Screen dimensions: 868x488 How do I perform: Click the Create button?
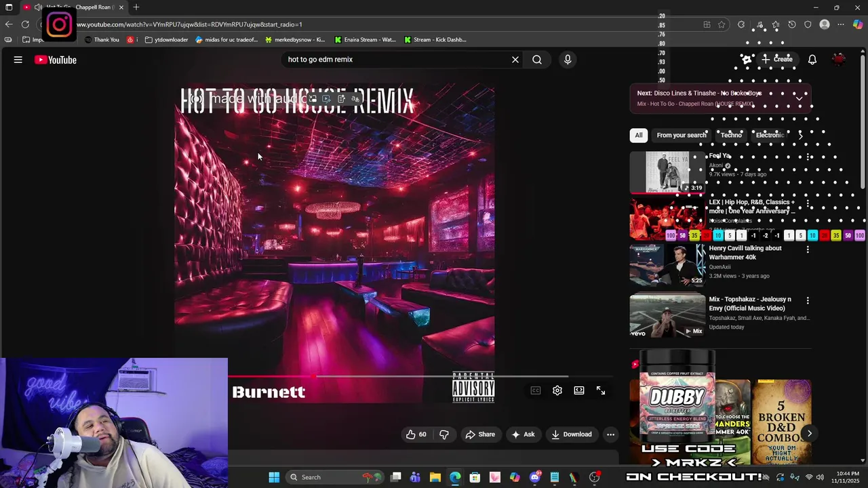coord(776,59)
